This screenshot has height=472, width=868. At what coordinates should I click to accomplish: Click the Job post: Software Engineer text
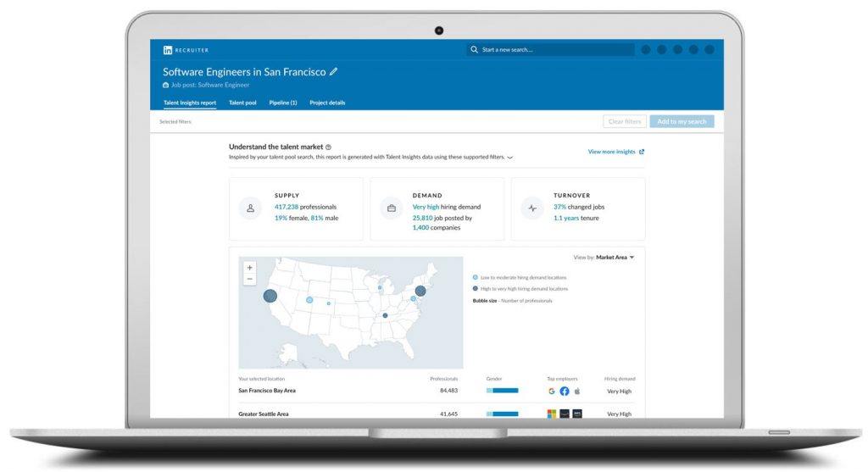210,86
